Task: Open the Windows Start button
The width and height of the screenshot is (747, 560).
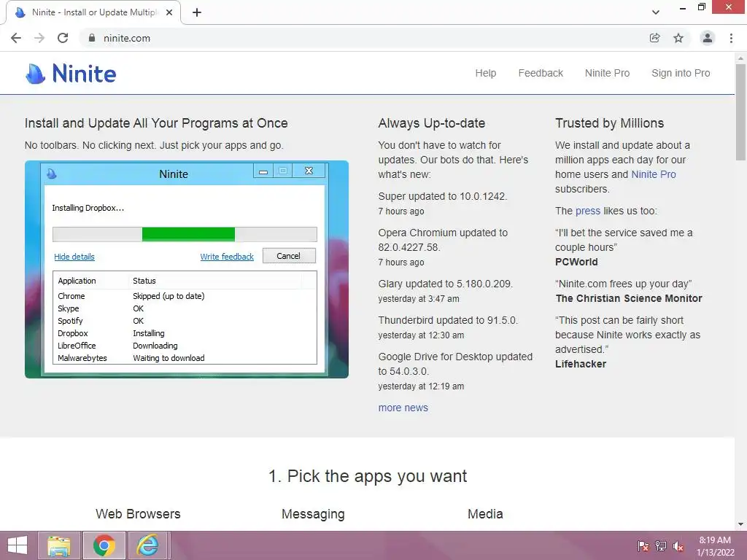Action: point(18,545)
